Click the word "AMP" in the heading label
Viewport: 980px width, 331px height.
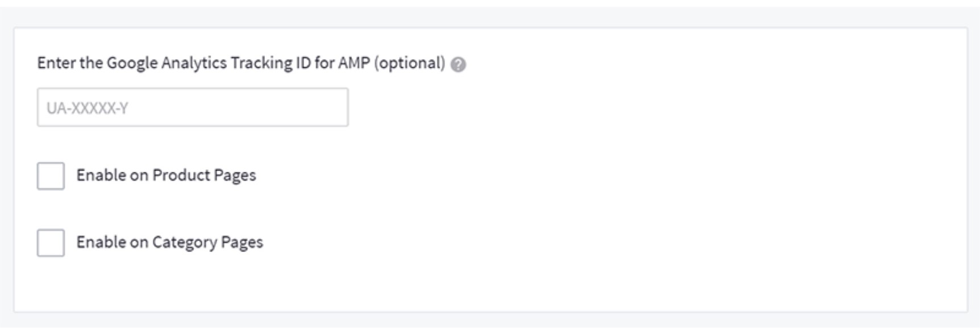(x=354, y=63)
